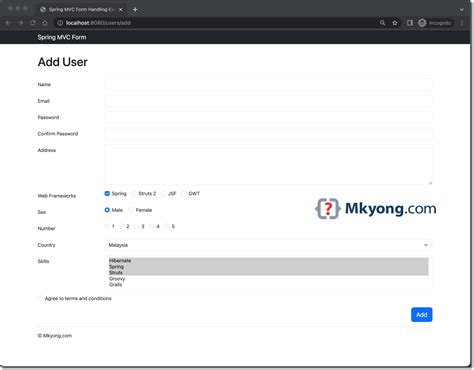Reload the page with the refresh icon

(33, 23)
